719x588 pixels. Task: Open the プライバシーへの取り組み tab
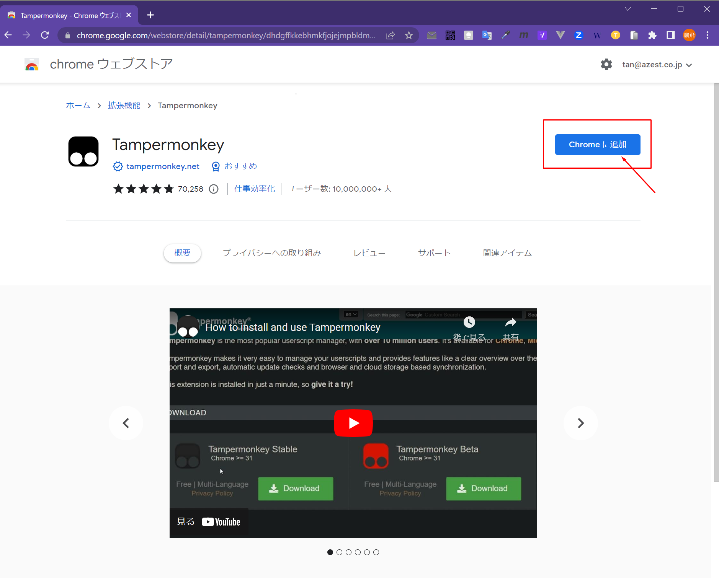pos(271,253)
